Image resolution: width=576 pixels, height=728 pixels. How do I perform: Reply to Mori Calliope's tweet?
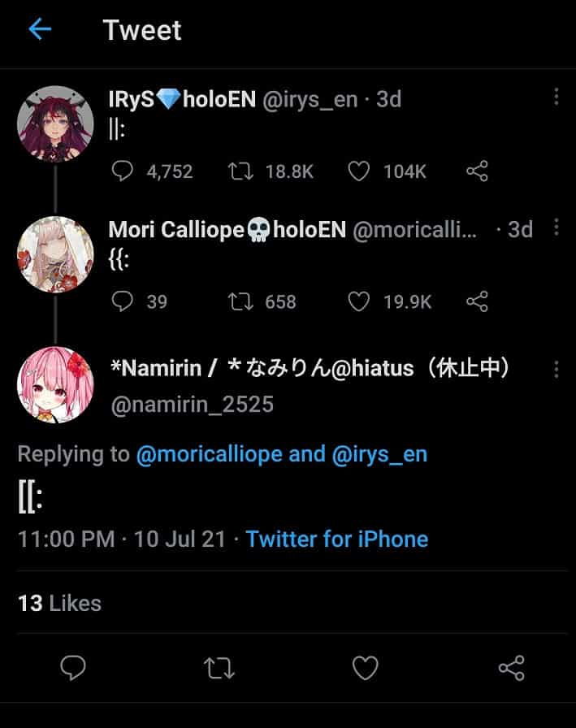[x=122, y=301]
